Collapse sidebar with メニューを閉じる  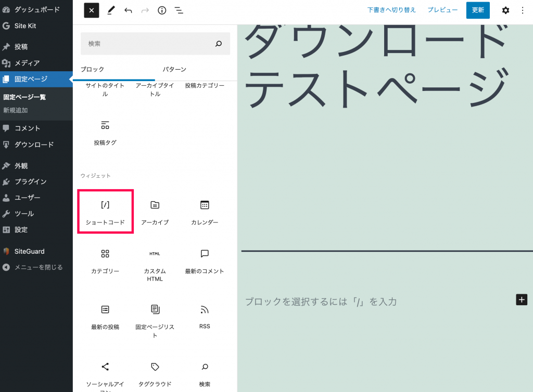[36, 267]
